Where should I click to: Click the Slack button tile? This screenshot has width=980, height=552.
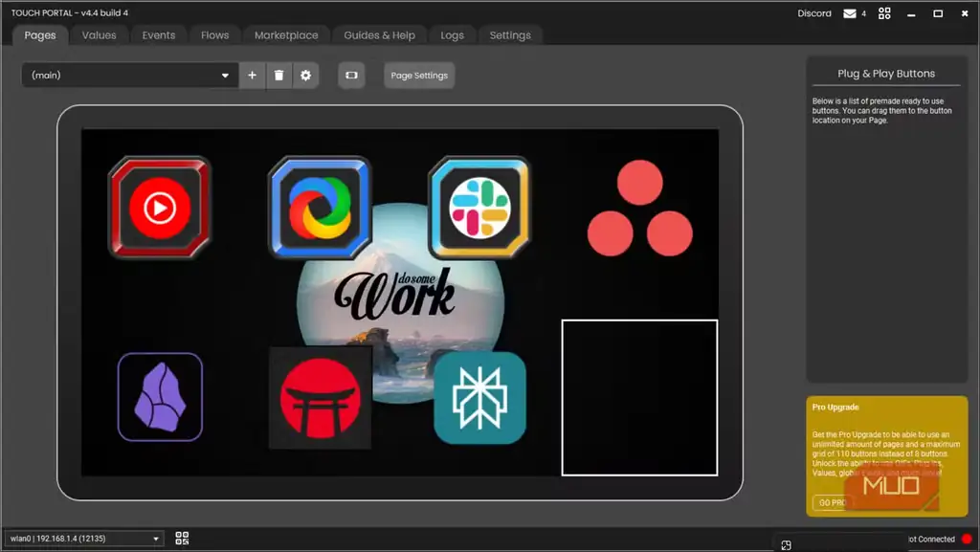click(480, 208)
